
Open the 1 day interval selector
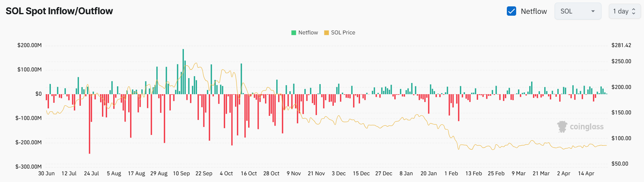[x=624, y=11]
